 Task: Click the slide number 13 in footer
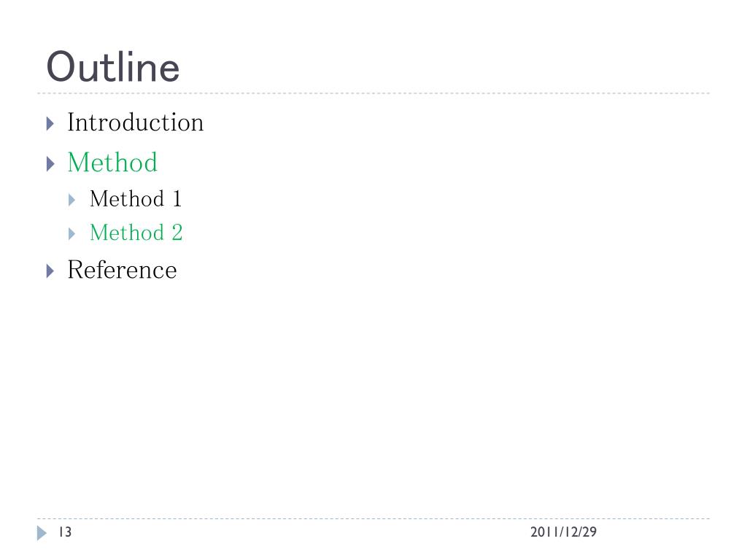click(x=65, y=532)
